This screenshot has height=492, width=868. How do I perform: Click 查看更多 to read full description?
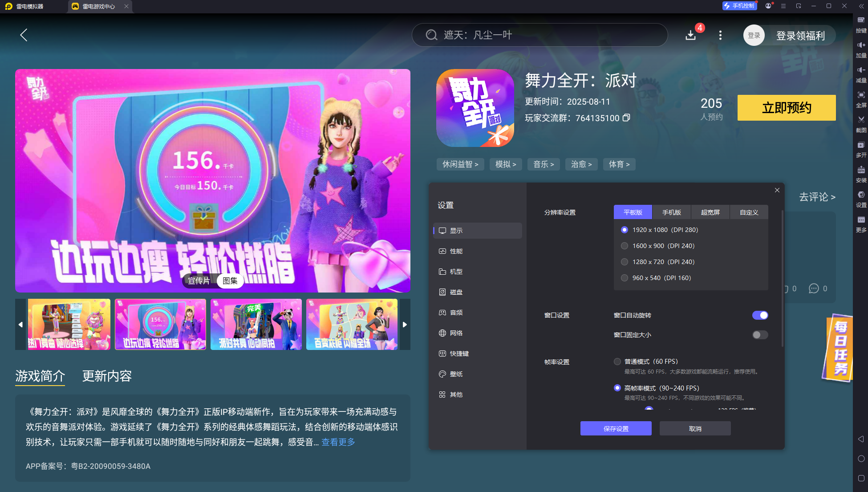[337, 442]
